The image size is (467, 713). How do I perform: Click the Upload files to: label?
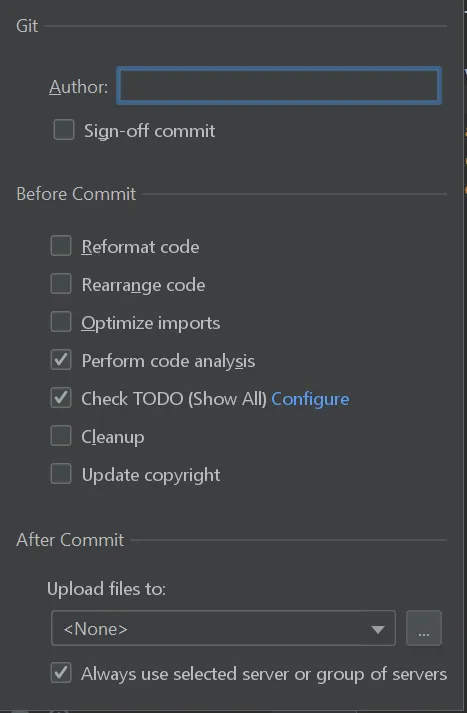click(106, 589)
